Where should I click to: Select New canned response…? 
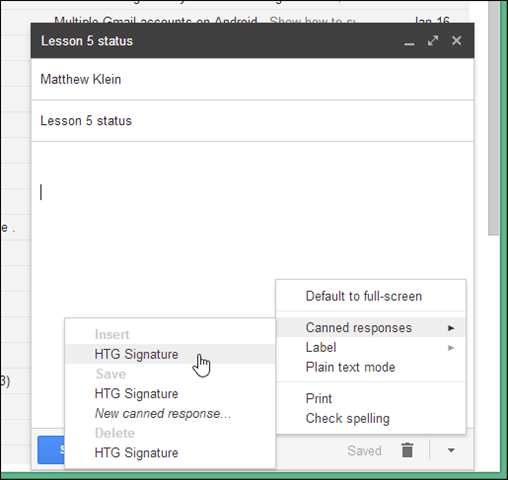[x=170, y=413]
